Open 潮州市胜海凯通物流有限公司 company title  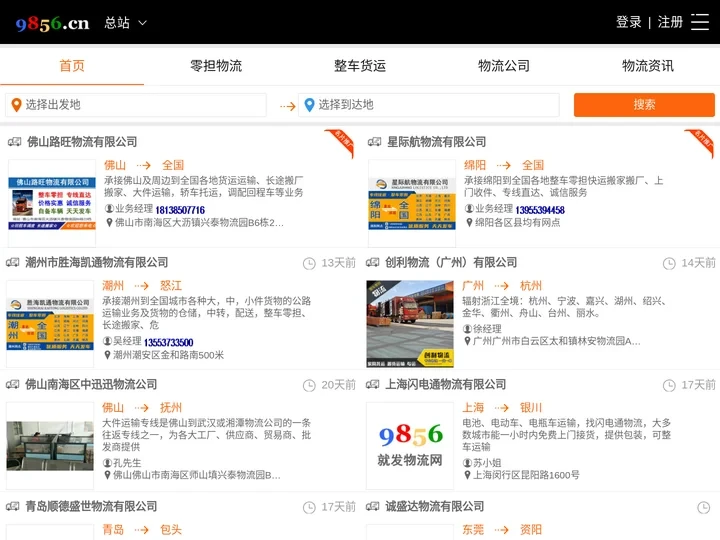point(97,263)
